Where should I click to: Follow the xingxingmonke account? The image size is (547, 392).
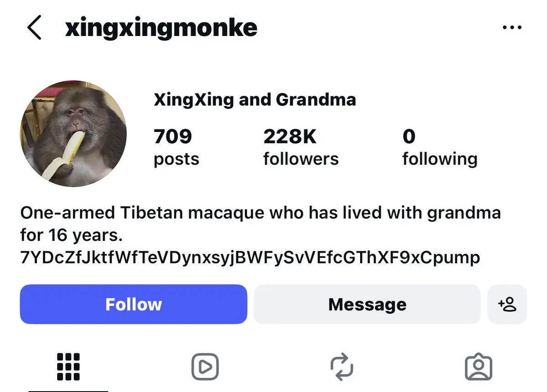coord(133,304)
